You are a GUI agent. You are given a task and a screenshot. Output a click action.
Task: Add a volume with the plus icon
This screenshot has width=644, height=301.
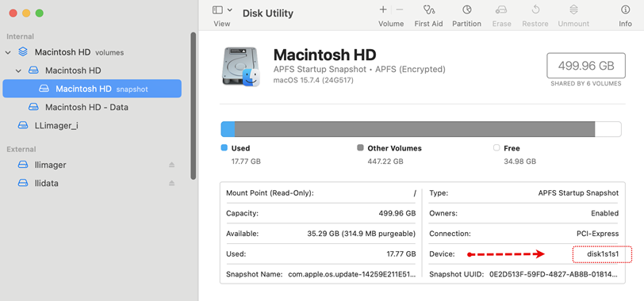(383, 10)
